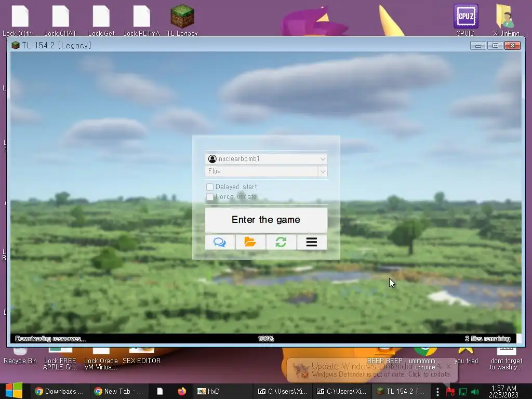Open the game folder button
This screenshot has height=399, width=532.
250,242
